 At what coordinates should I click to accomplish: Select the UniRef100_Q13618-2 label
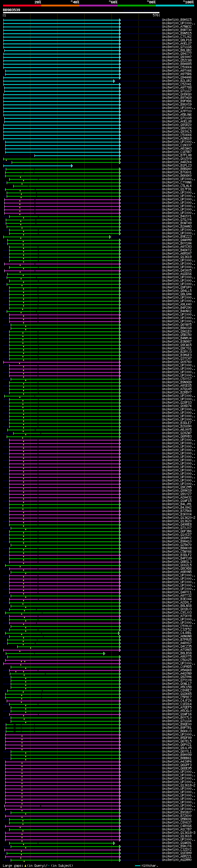[x=179, y=785]
